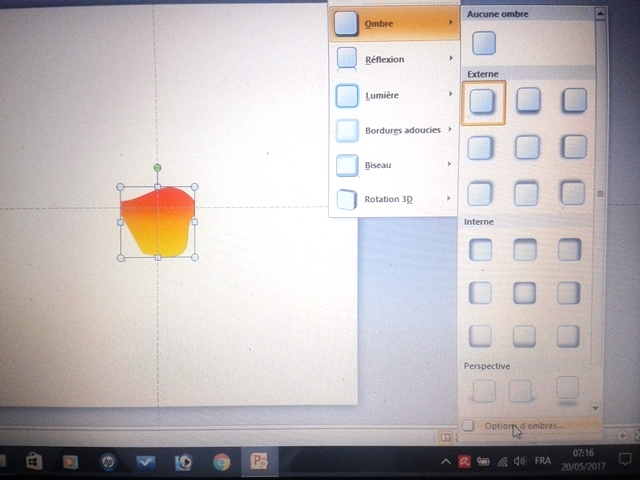This screenshot has height=480, width=640.
Task: Apply the first Externe shadow preset
Action: point(483,102)
